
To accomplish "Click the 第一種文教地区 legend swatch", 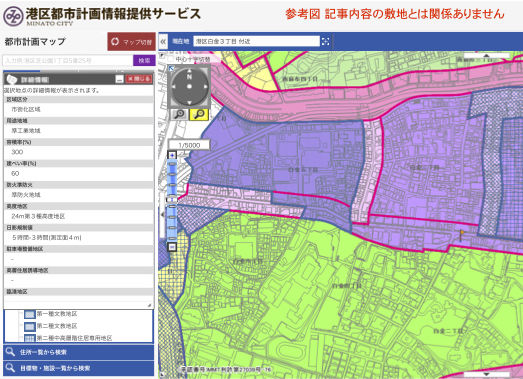I will [x=30, y=314].
